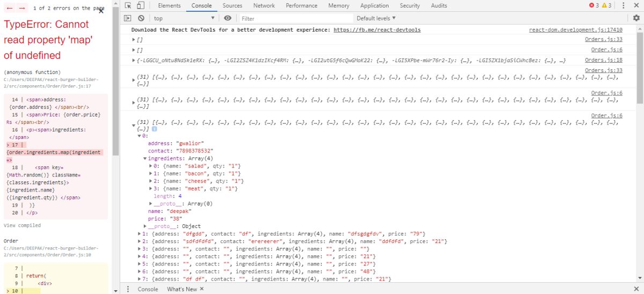Activate the inspect element picker icon

[x=128, y=5]
